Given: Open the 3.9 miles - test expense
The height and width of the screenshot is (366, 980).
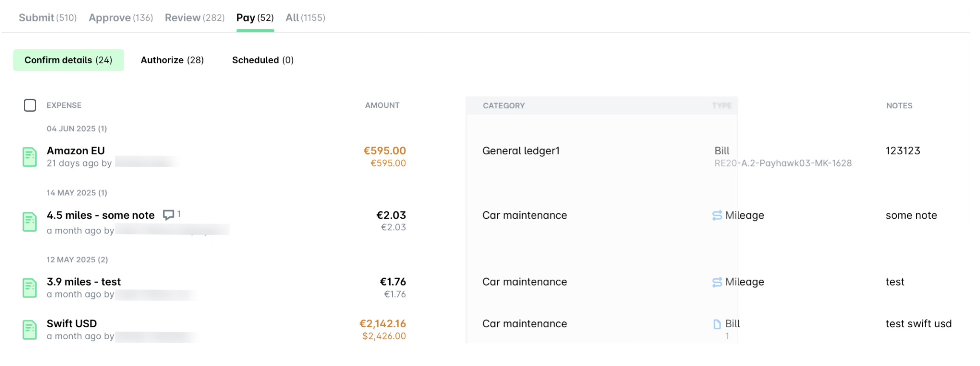Looking at the screenshot, I should [84, 282].
